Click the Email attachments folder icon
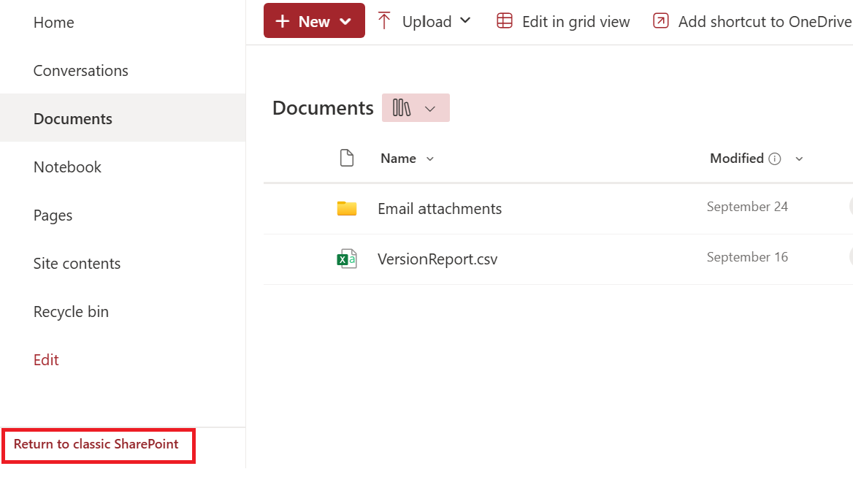 point(346,208)
